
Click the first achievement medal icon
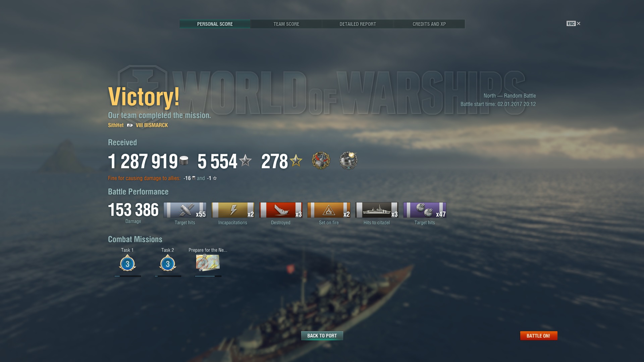(321, 160)
